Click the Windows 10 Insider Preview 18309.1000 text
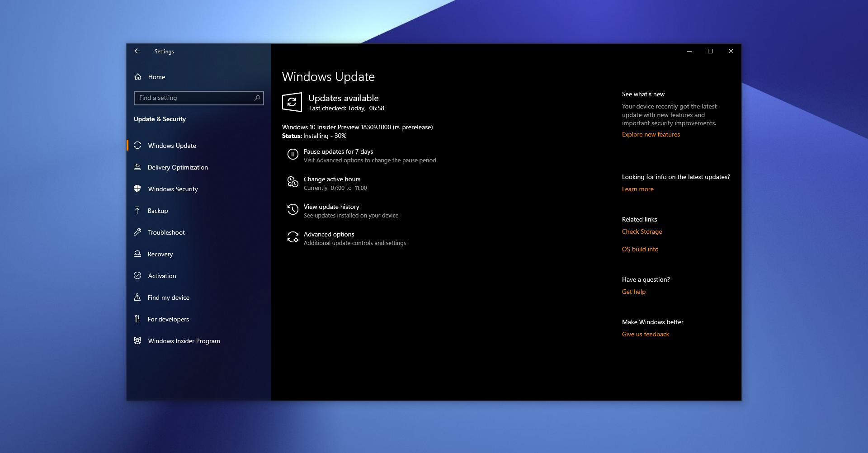Image resolution: width=868 pixels, height=453 pixels. [357, 127]
